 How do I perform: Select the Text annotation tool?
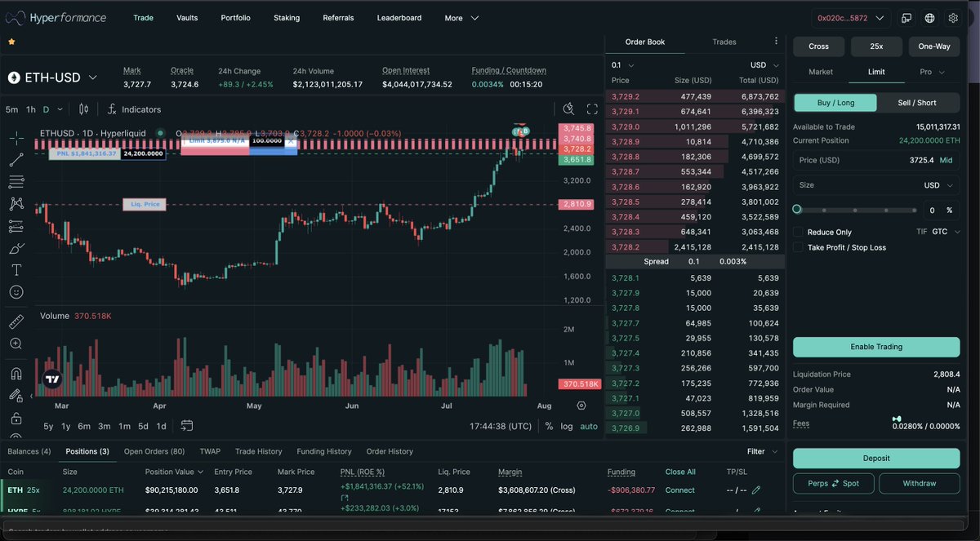coord(16,270)
